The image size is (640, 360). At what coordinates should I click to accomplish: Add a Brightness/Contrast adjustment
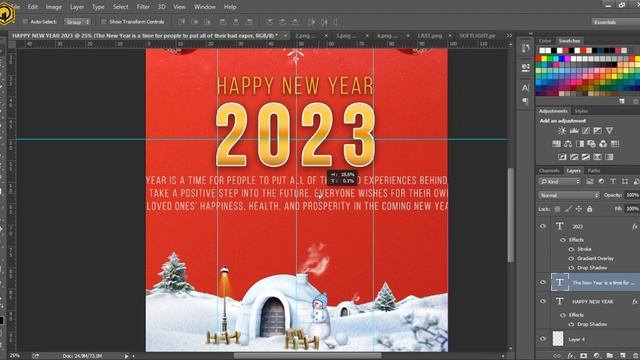tap(562, 131)
